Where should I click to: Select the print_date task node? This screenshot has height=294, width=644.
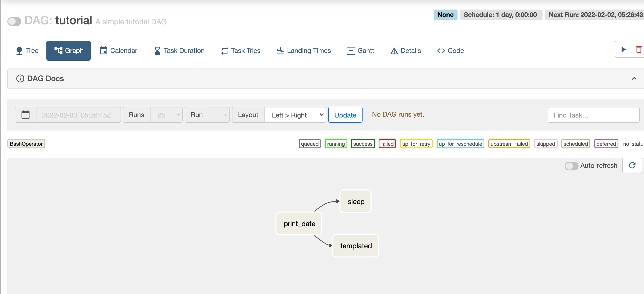coord(299,224)
